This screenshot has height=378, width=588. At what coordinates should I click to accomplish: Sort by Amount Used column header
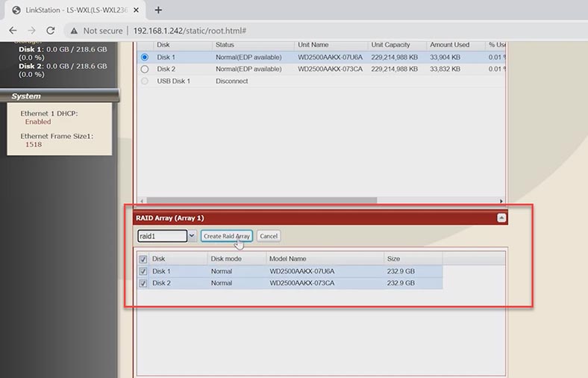pos(456,45)
